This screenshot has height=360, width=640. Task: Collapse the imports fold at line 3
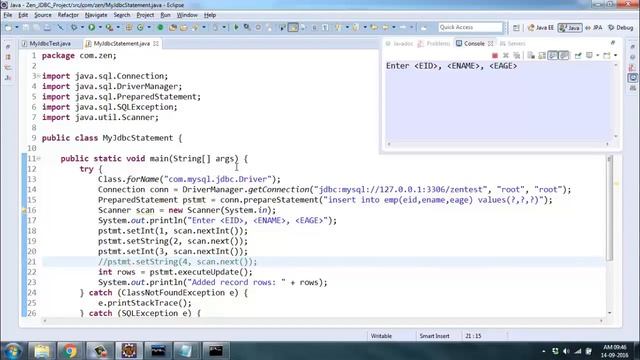pos(38,76)
